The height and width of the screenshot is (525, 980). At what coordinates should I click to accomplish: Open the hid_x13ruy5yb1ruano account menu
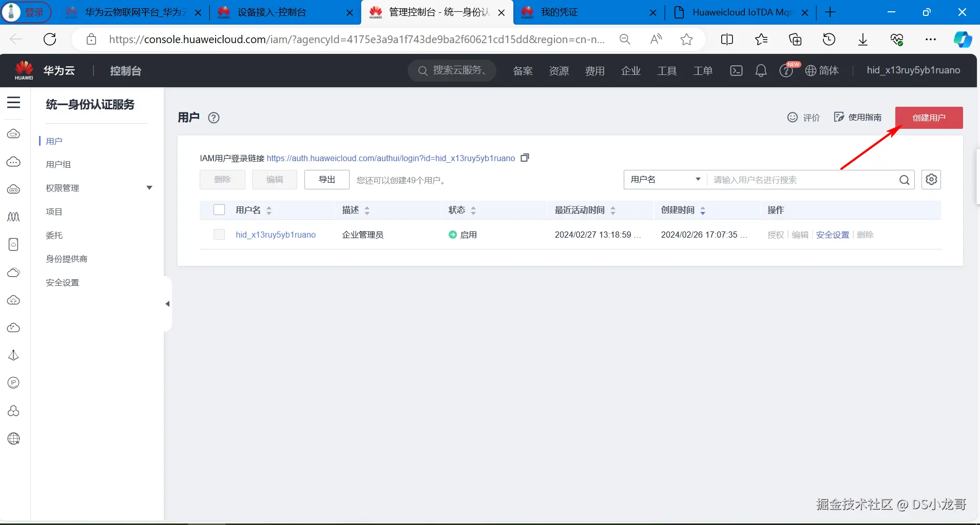coord(913,70)
